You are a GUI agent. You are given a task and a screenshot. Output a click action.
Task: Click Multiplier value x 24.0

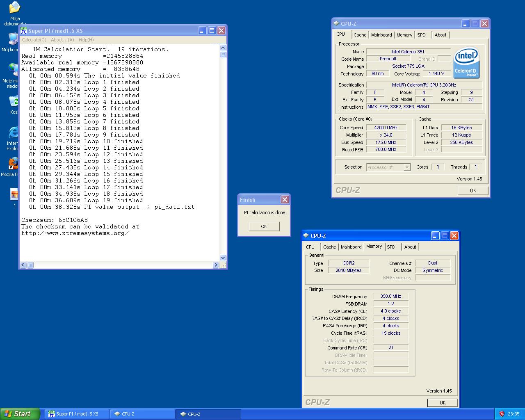pyautogui.click(x=386, y=135)
